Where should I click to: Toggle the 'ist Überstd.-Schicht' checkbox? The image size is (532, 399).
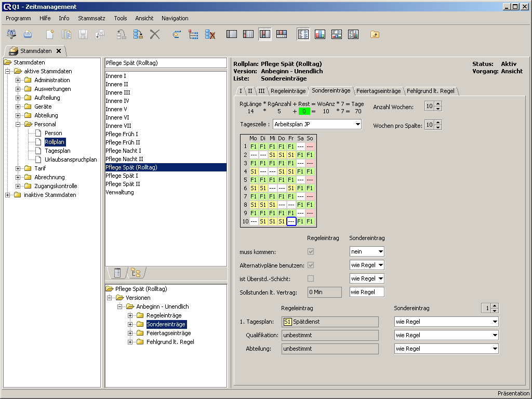311,278
